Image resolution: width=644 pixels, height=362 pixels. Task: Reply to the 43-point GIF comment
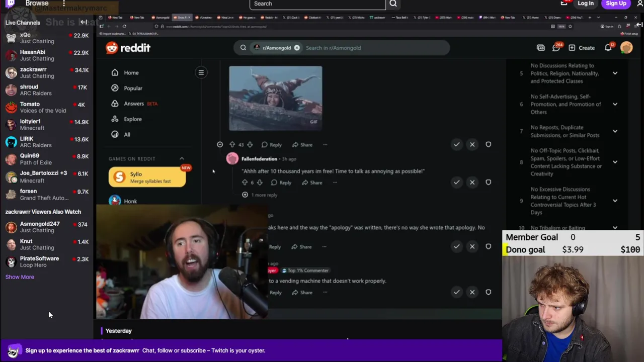point(271,145)
